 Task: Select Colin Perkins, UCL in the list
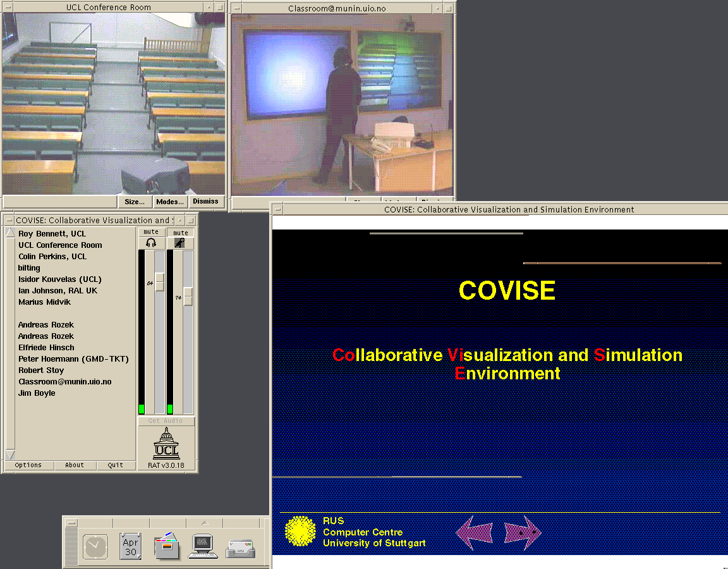[52, 257]
